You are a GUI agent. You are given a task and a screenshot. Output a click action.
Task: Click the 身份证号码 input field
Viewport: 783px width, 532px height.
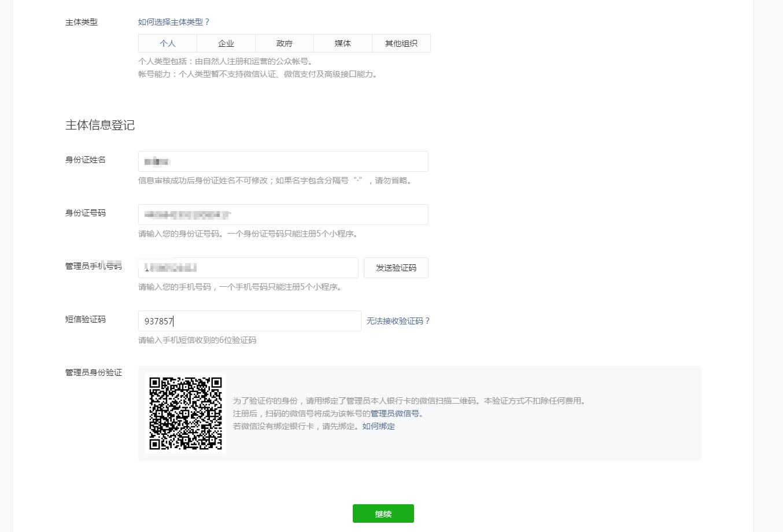(x=283, y=215)
